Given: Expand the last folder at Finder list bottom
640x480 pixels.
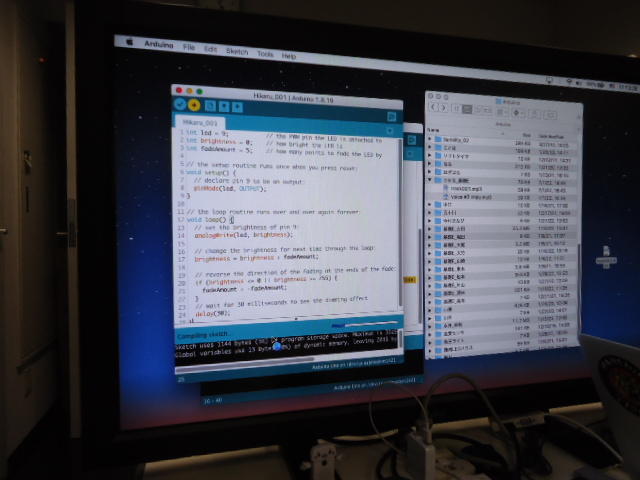Looking at the screenshot, I should pyautogui.click(x=430, y=357).
